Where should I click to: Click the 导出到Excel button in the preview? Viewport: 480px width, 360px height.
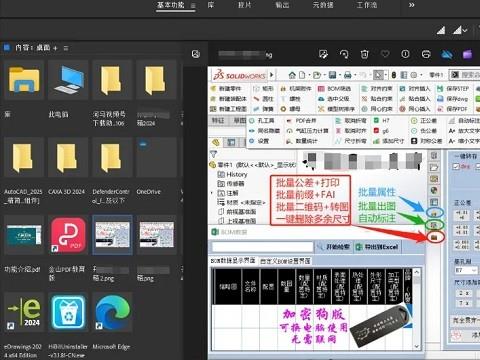click(377, 247)
